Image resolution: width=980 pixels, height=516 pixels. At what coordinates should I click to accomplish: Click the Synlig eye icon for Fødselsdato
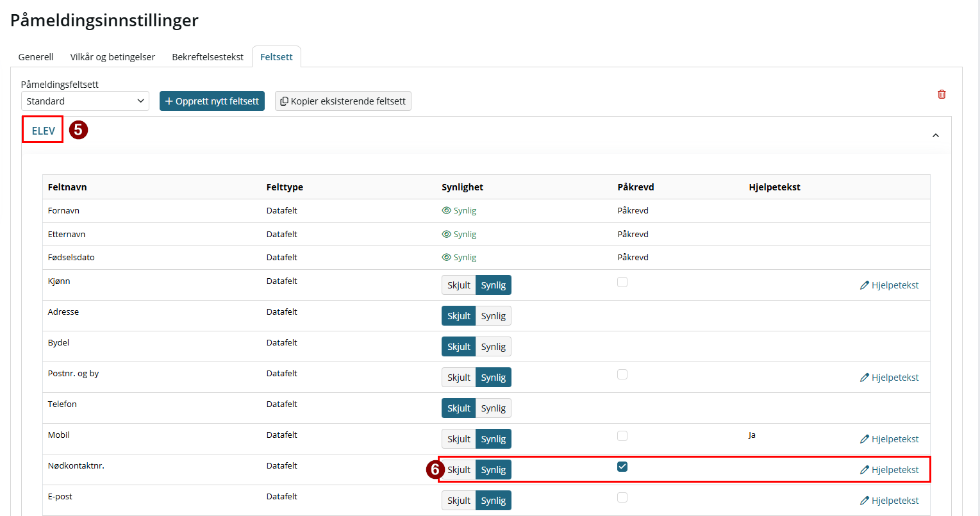[x=447, y=257]
